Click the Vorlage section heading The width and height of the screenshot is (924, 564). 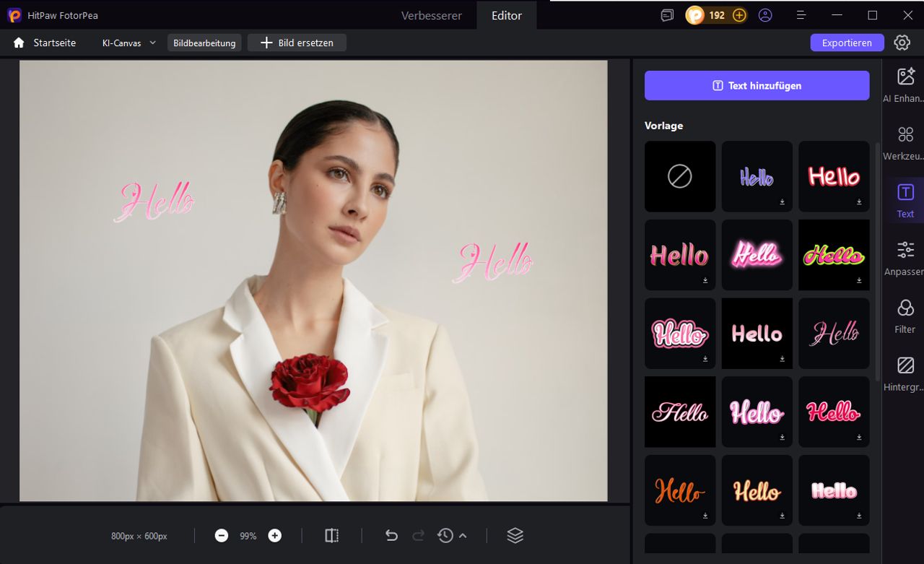[x=663, y=126]
